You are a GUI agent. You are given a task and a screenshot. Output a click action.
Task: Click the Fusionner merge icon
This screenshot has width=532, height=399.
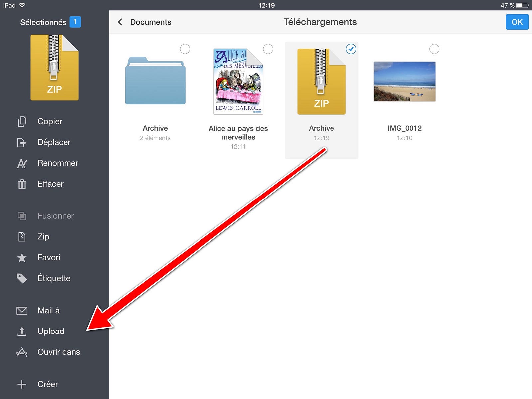coord(22,216)
